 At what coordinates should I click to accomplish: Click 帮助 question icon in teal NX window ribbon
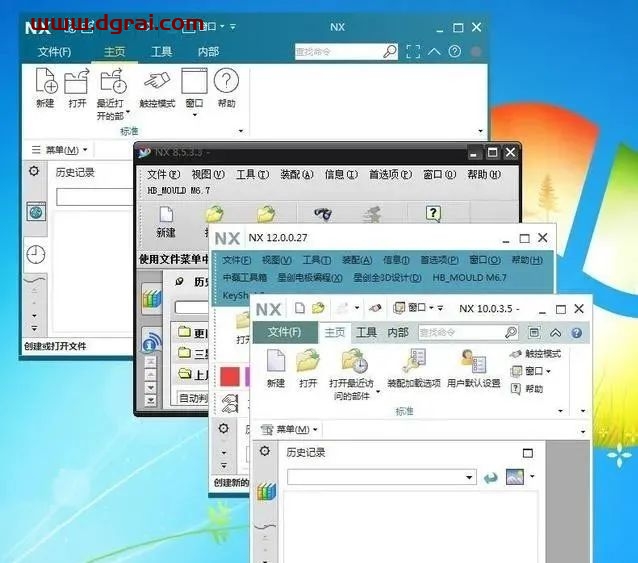click(x=226, y=80)
